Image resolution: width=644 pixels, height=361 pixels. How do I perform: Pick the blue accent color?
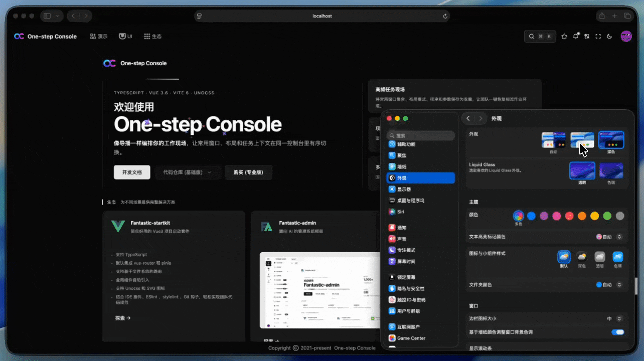(531, 216)
